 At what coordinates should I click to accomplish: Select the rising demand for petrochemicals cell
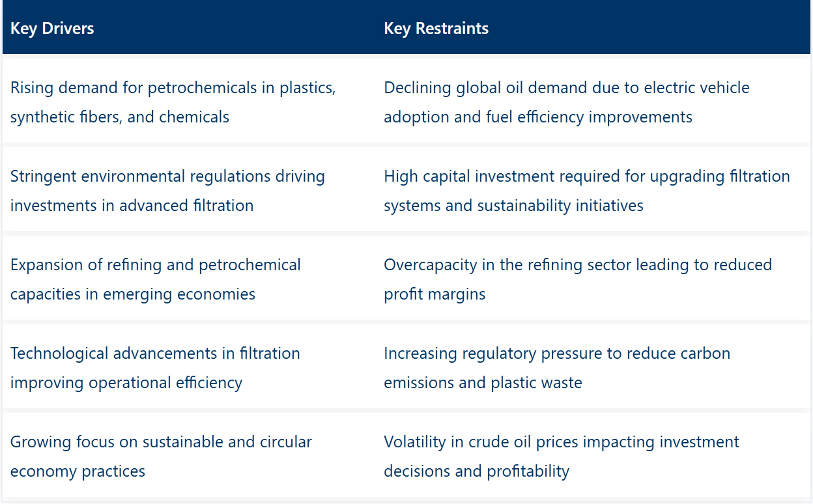[189, 102]
